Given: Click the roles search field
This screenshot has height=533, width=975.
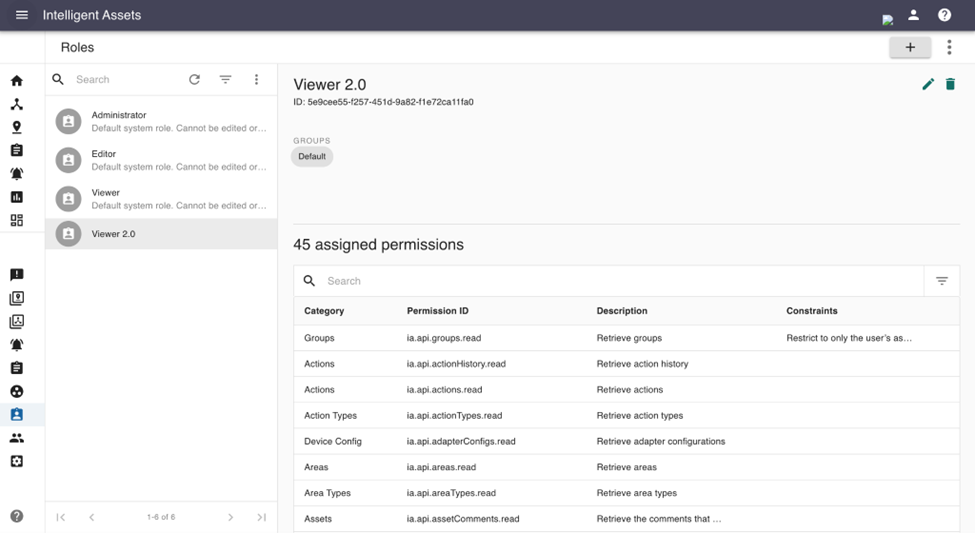Looking at the screenshot, I should point(125,80).
